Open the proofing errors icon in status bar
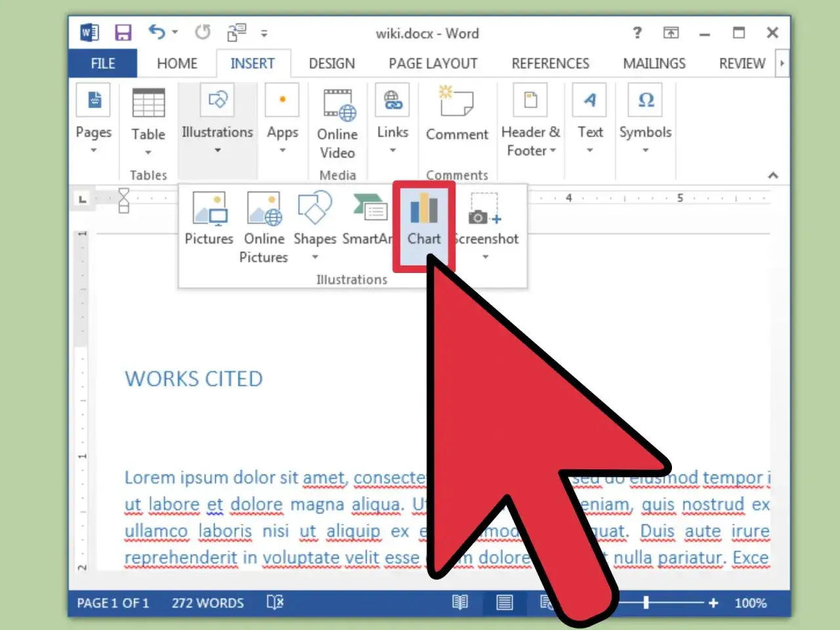The image size is (840, 630). click(275, 602)
